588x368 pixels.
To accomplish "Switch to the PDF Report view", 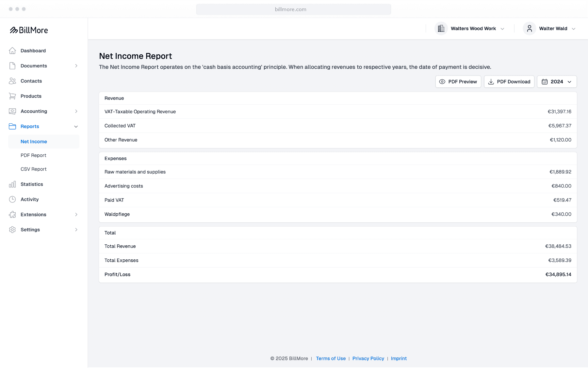I will pos(33,155).
